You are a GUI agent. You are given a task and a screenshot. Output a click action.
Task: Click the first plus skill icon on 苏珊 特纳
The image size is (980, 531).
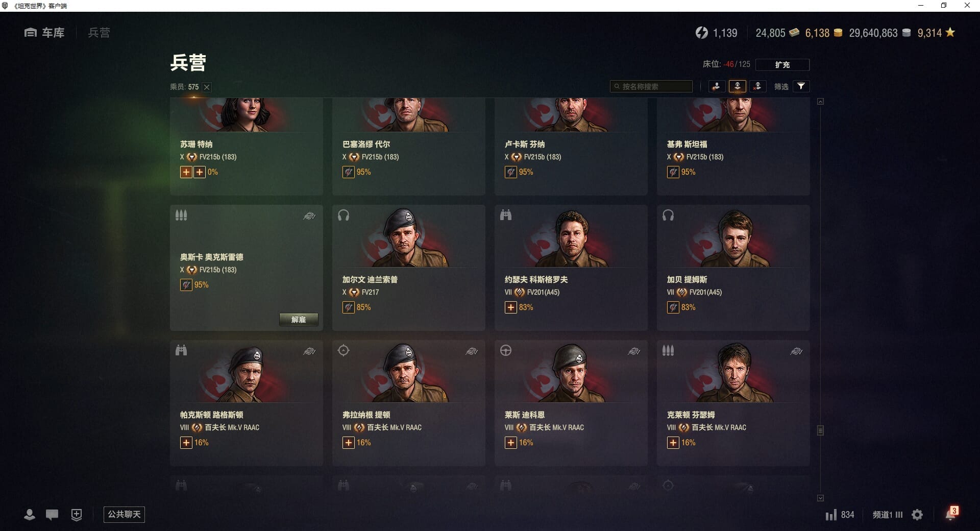(186, 172)
